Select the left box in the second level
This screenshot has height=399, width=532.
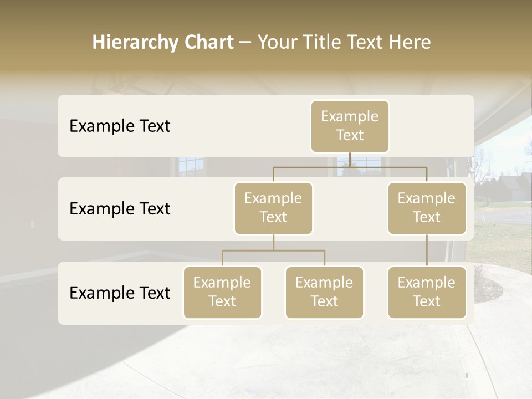(x=273, y=208)
